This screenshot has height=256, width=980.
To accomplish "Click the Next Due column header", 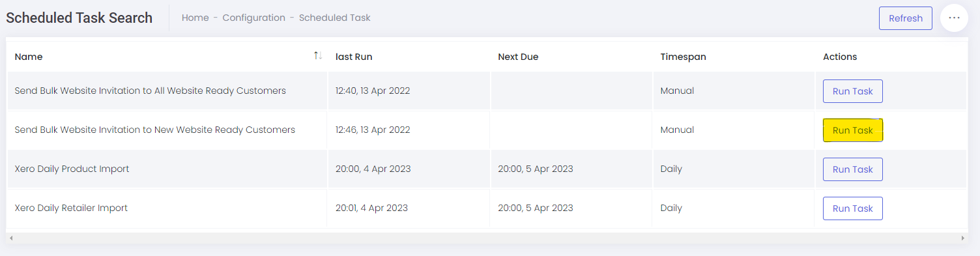I will 518,57.
